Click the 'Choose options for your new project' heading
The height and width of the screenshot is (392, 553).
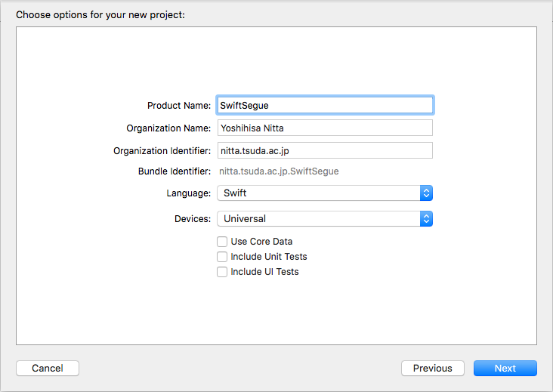(100, 14)
